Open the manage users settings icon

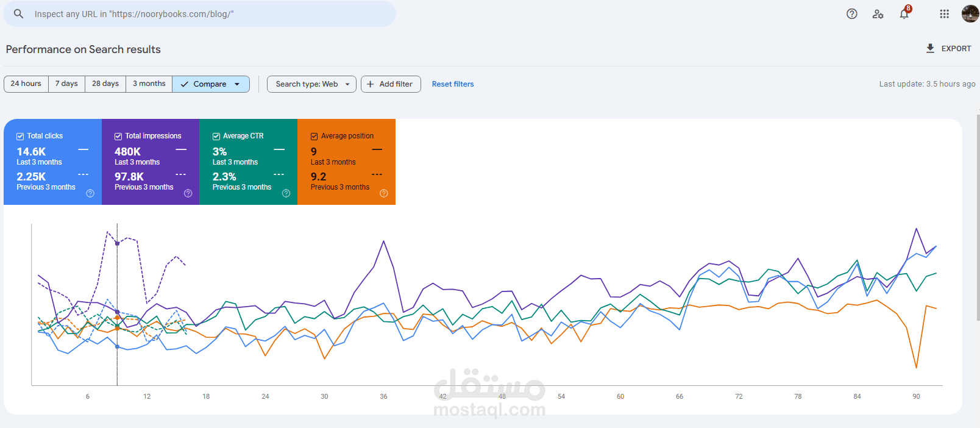click(x=878, y=14)
